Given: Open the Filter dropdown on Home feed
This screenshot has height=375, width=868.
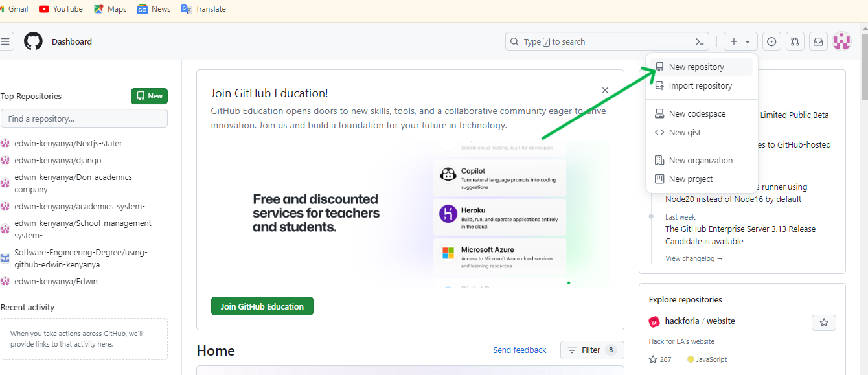Looking at the screenshot, I should pos(592,350).
